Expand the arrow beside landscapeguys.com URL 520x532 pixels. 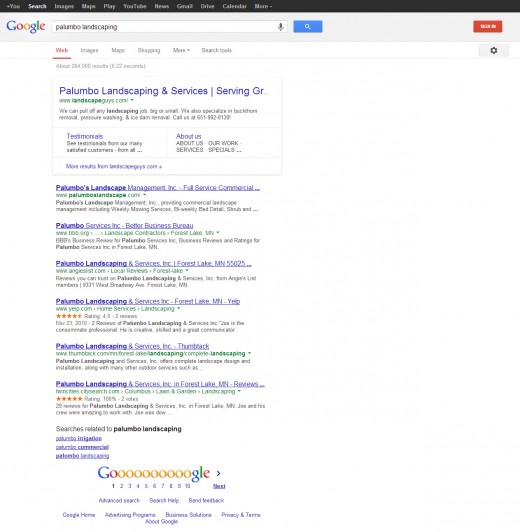tap(132, 100)
